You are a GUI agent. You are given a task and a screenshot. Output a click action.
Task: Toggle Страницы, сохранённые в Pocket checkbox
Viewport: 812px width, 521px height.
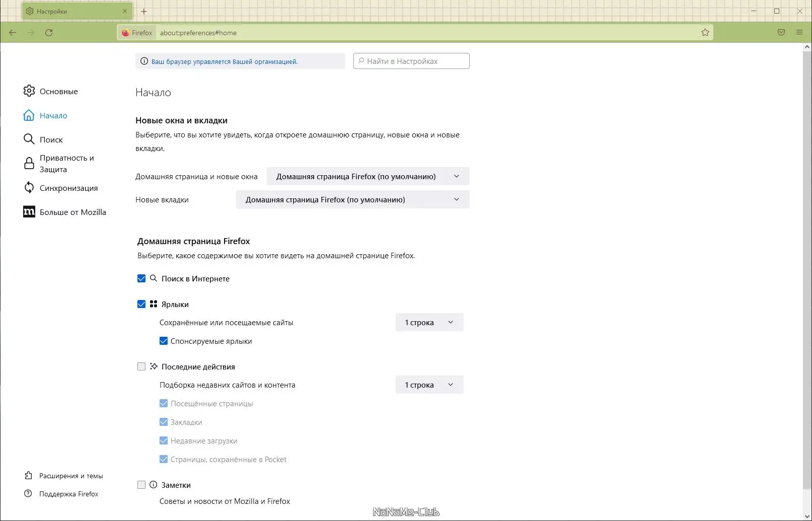click(x=164, y=459)
